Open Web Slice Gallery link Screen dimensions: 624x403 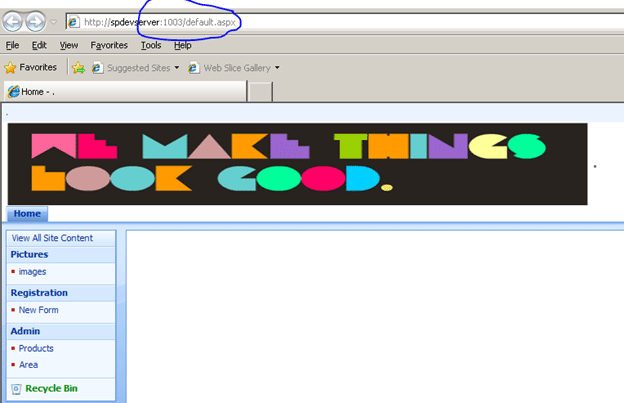237,68
